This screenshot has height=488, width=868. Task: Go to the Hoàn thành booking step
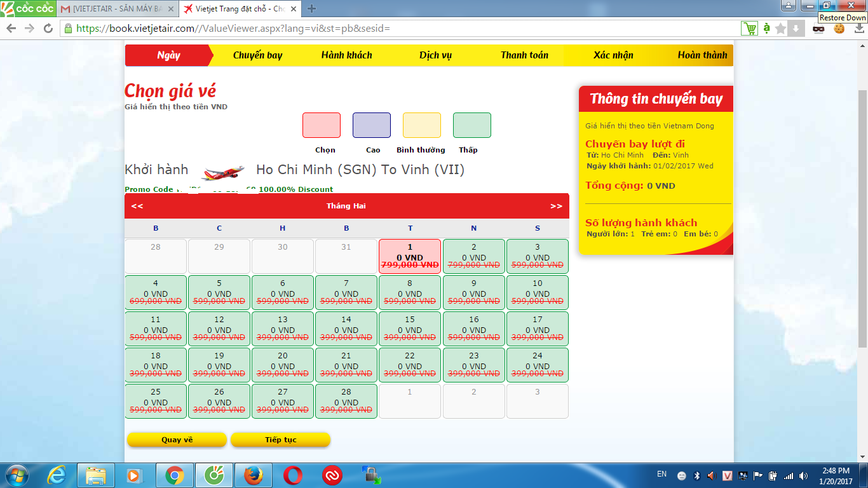[x=702, y=55]
